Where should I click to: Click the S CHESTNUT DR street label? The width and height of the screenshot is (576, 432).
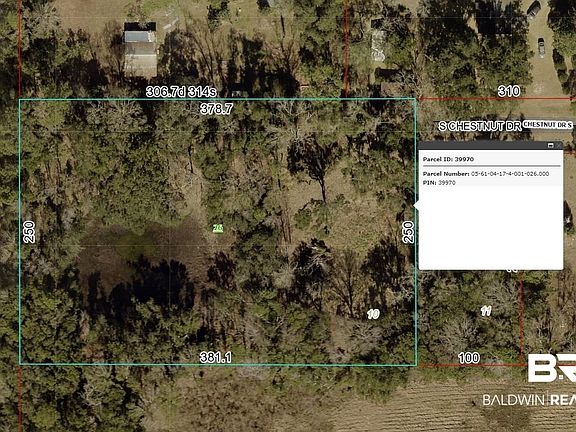pos(480,126)
